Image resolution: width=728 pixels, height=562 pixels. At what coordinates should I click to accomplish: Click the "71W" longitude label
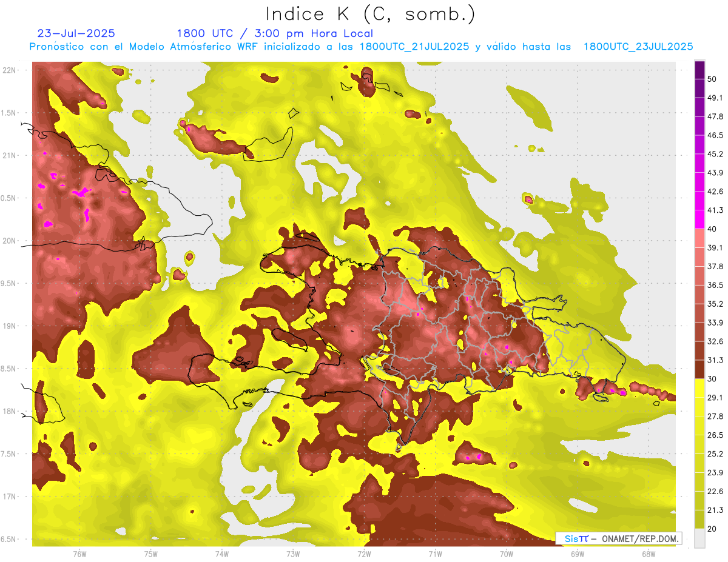(x=435, y=554)
